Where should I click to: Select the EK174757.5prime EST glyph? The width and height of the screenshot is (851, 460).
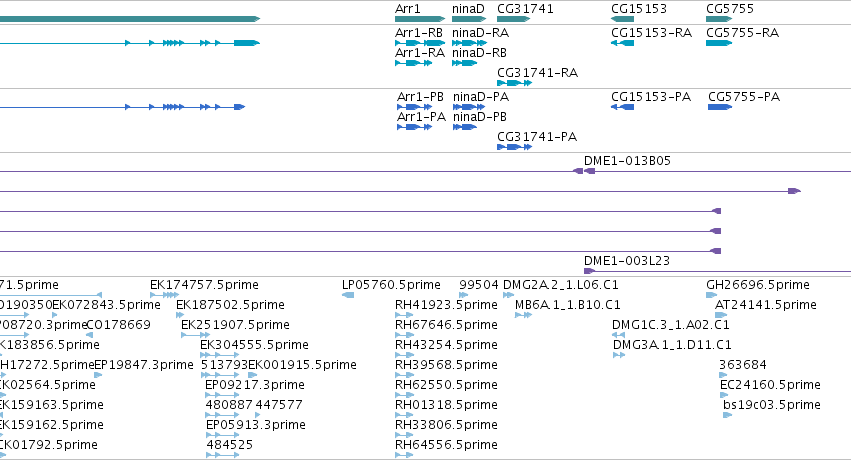pos(164,295)
